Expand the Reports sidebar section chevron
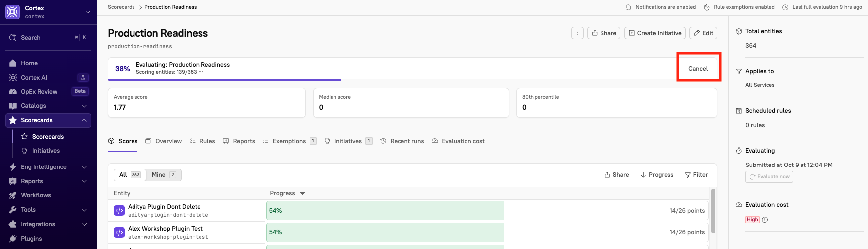This screenshot has width=868, height=249. [84, 181]
